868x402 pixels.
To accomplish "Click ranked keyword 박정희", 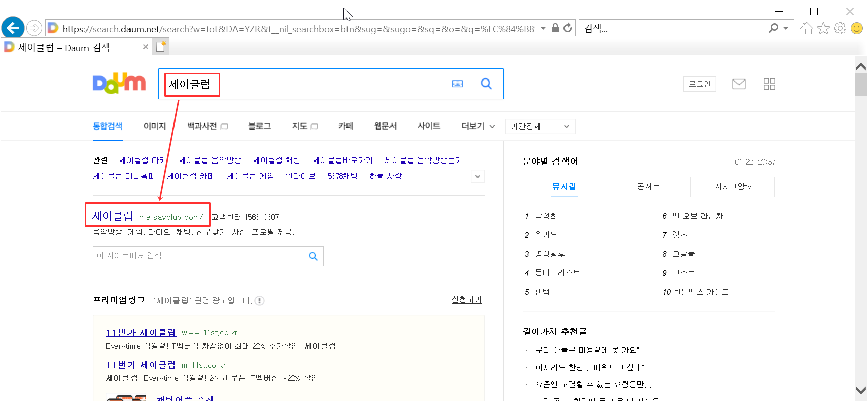I will (546, 216).
